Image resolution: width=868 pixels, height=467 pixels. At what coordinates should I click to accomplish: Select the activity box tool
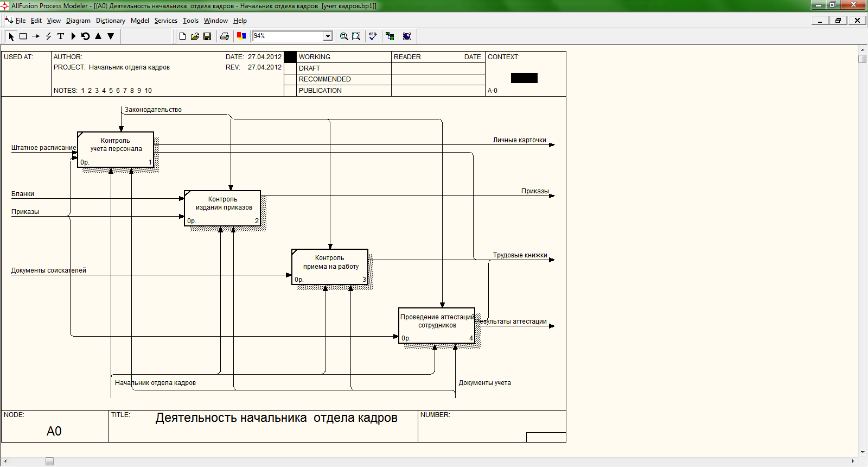pos(23,36)
